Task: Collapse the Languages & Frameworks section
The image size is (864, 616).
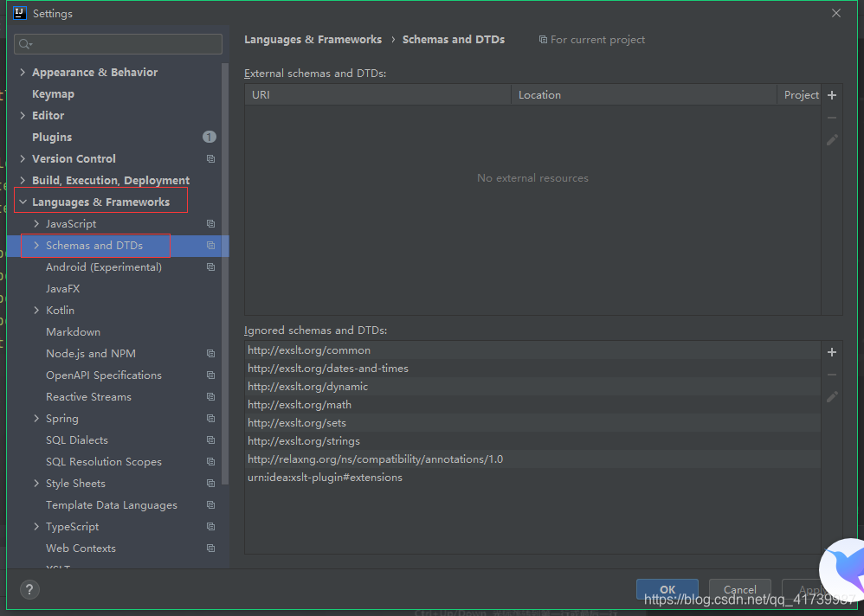Action: click(23, 202)
